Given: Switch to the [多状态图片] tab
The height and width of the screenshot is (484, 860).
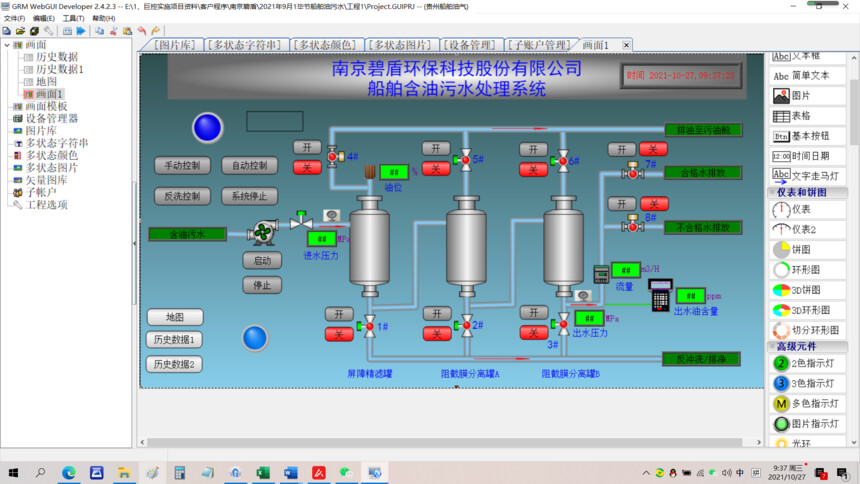Looking at the screenshot, I should coord(400,45).
